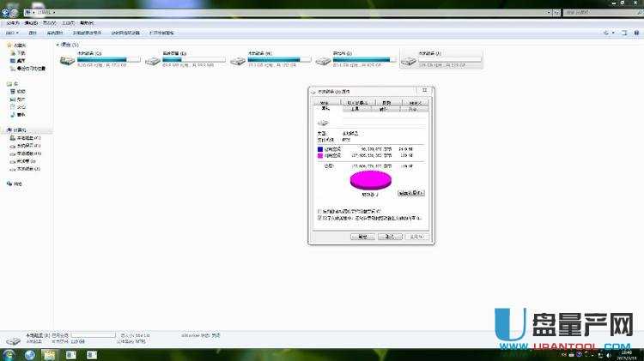Toggle the compress drive checkbox
The height and width of the screenshot is (361, 644).
click(320, 211)
